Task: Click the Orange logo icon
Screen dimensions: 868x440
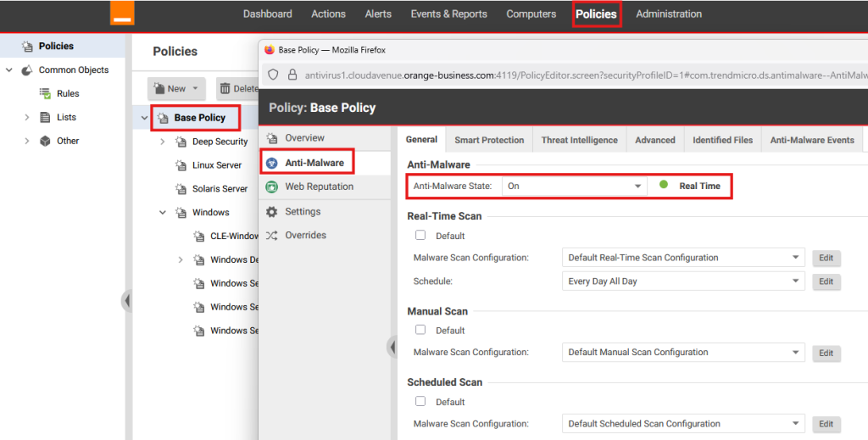Action: pos(122,13)
